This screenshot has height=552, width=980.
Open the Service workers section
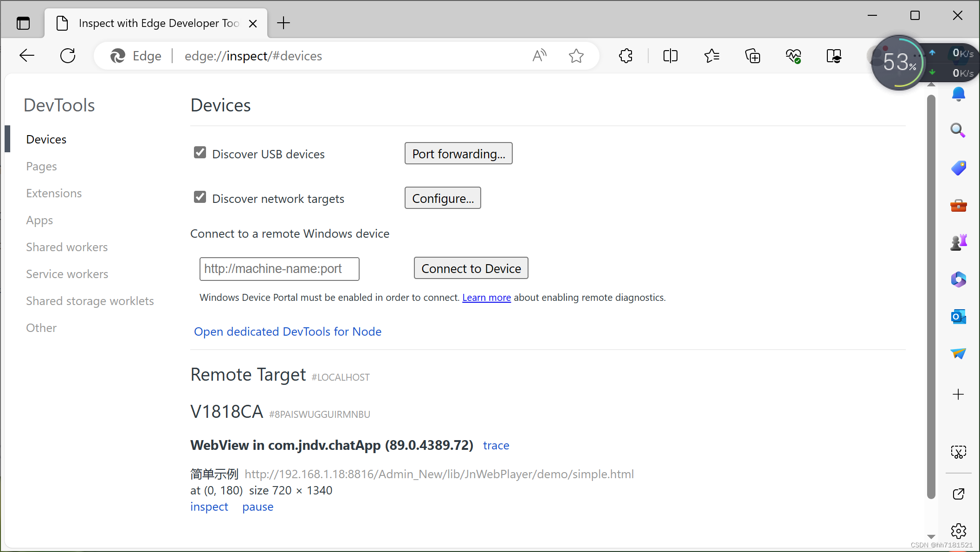point(67,274)
